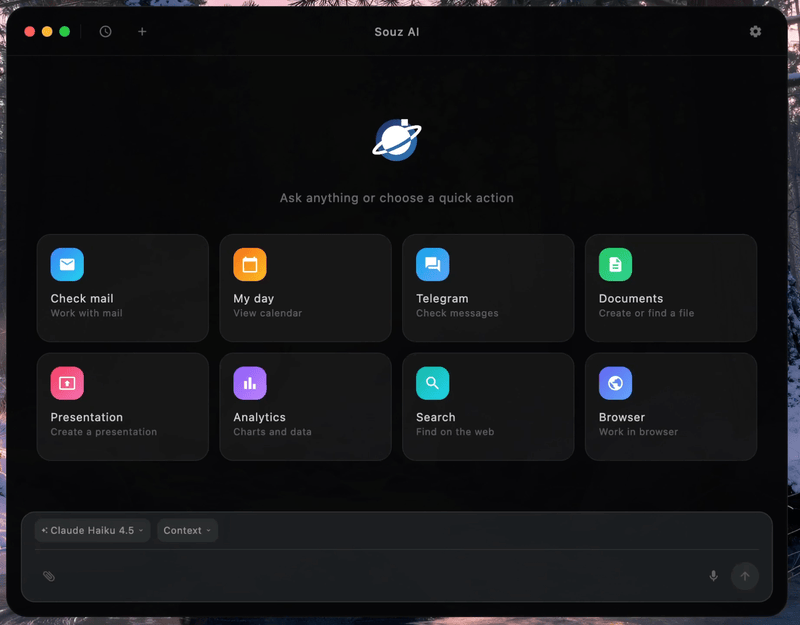Open the My day calendar icon
The height and width of the screenshot is (625, 800).
[x=250, y=264]
